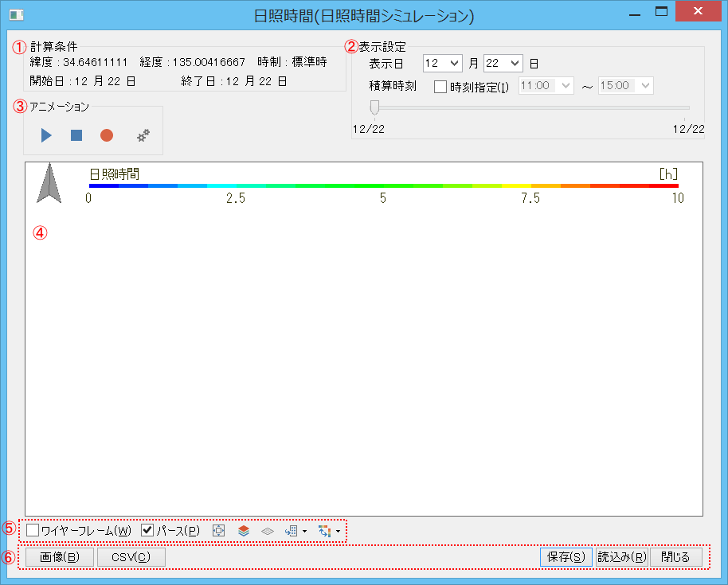The image size is (728, 585).
Task: Open the display month dropdown
Action: click(x=454, y=63)
